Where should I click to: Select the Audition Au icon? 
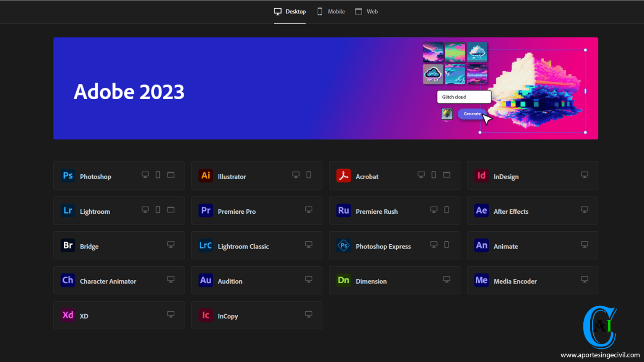pyautogui.click(x=205, y=280)
